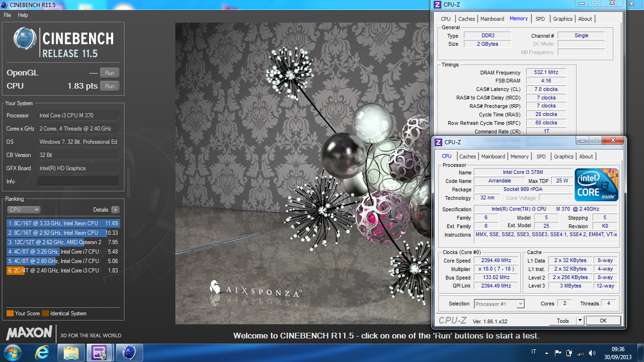Select ranking row 2C/4T @ 2.40 GHz
The height and width of the screenshot is (362, 644).
pyautogui.click(x=63, y=271)
